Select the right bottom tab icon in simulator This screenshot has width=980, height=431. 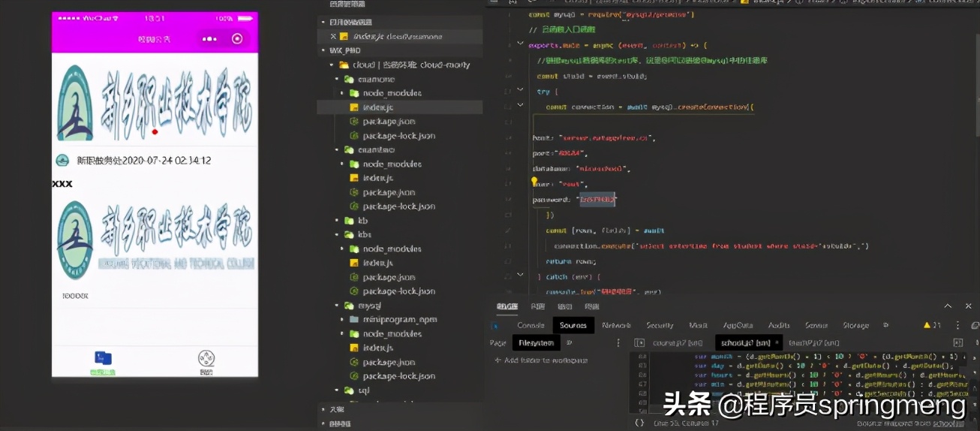206,359
